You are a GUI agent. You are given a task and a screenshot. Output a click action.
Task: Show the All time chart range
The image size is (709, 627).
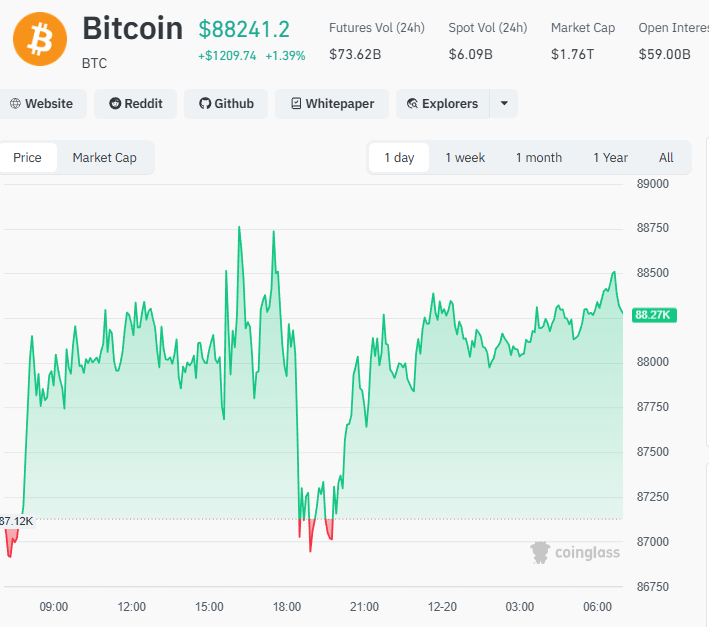[666, 158]
